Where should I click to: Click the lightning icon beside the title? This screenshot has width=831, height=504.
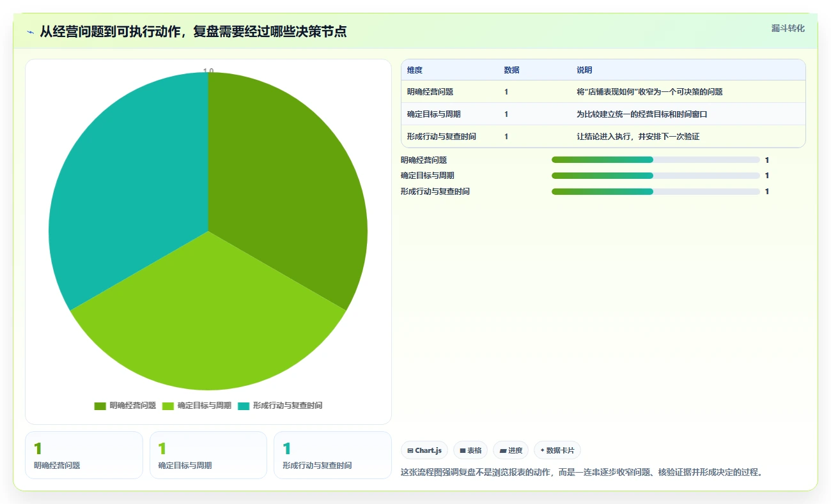click(x=30, y=31)
